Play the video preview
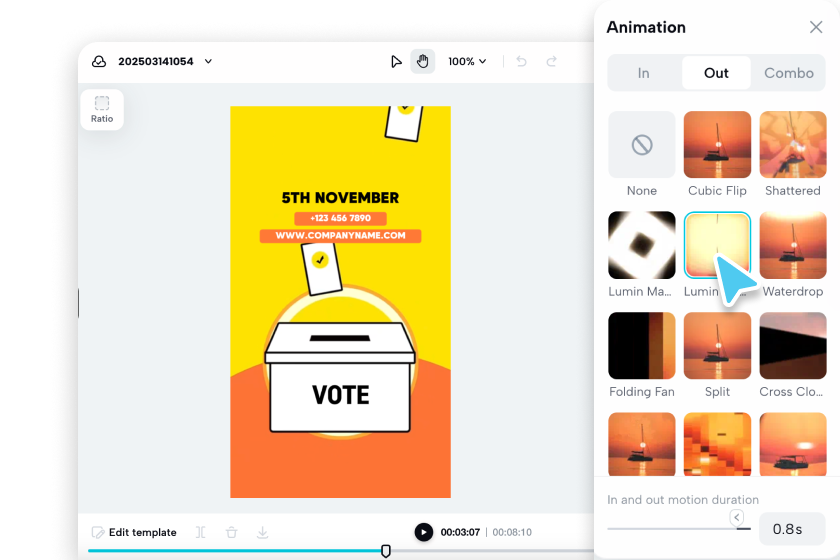The width and height of the screenshot is (840, 560). (x=424, y=532)
